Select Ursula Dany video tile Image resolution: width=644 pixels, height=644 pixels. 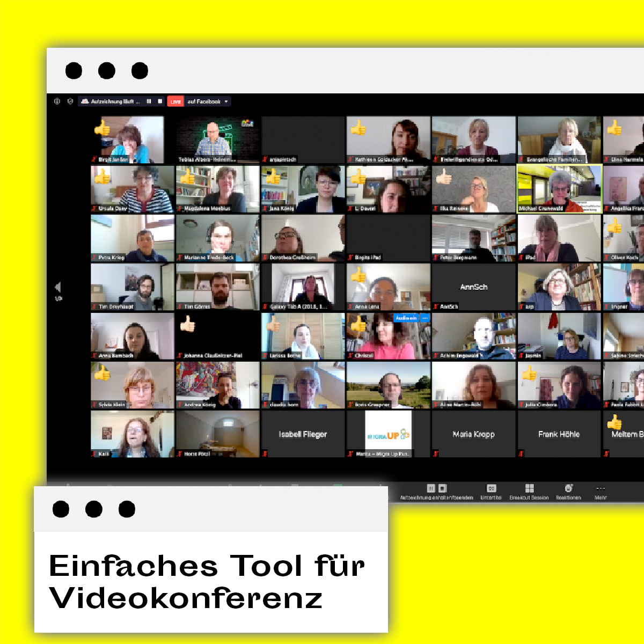(132, 189)
